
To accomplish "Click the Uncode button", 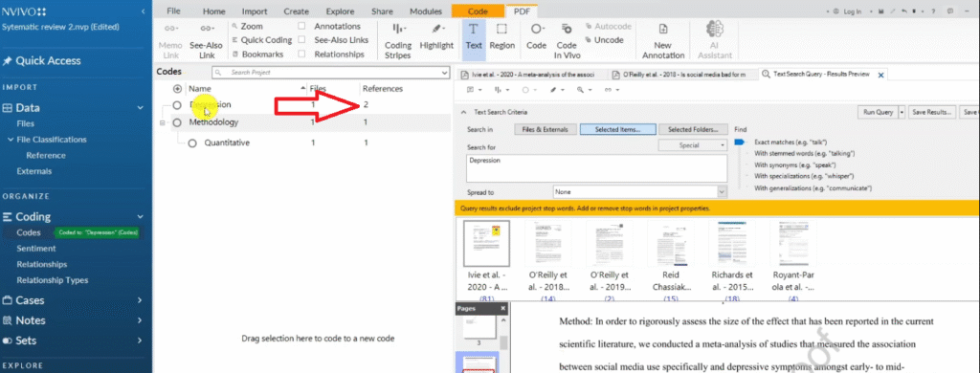I will click(x=605, y=40).
